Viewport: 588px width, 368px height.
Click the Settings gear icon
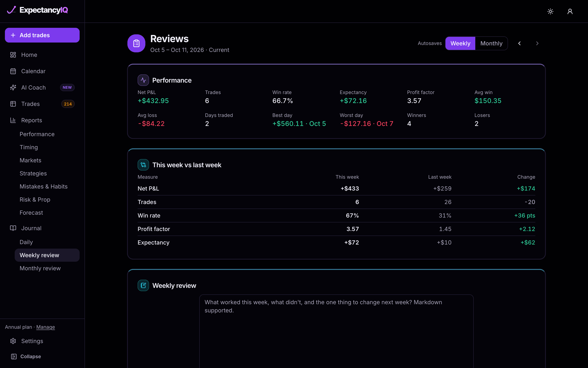click(x=13, y=341)
